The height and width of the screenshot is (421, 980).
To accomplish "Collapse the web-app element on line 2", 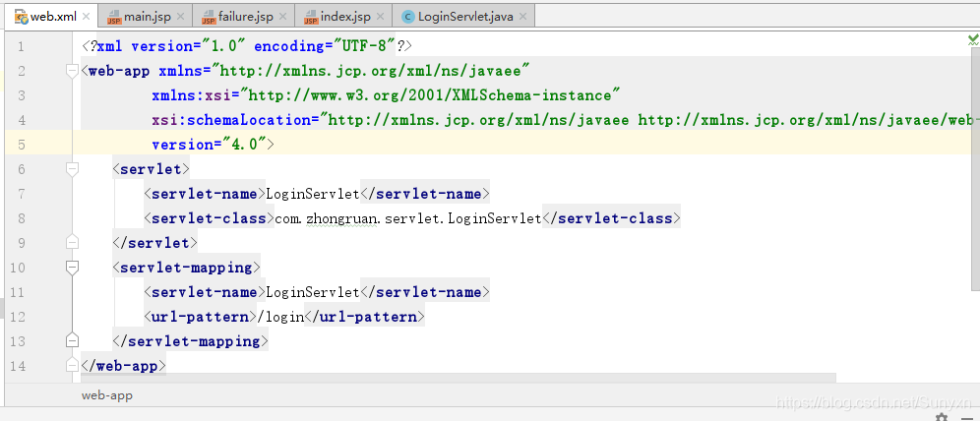I will tap(73, 71).
